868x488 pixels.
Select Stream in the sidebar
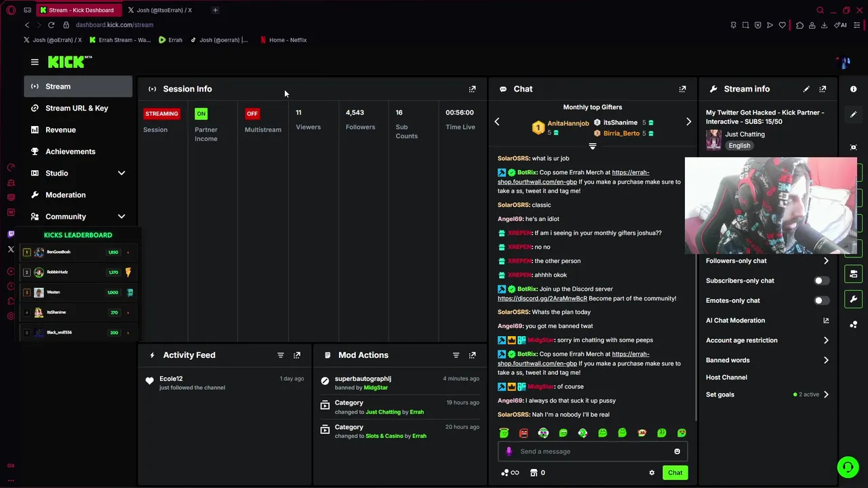pyautogui.click(x=79, y=86)
